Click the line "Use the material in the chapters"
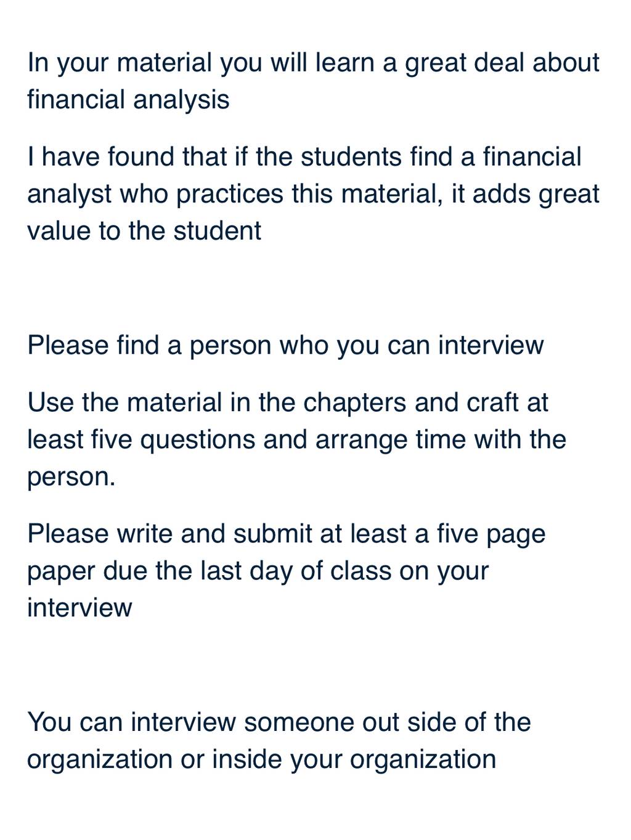The height and width of the screenshot is (840, 631). [288, 402]
